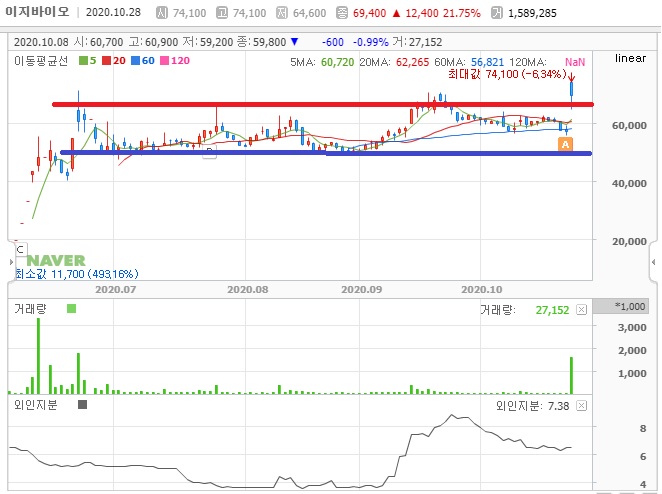Click the 69,400 closing price in header
Viewport: 662px width, 494px height.
[369, 13]
